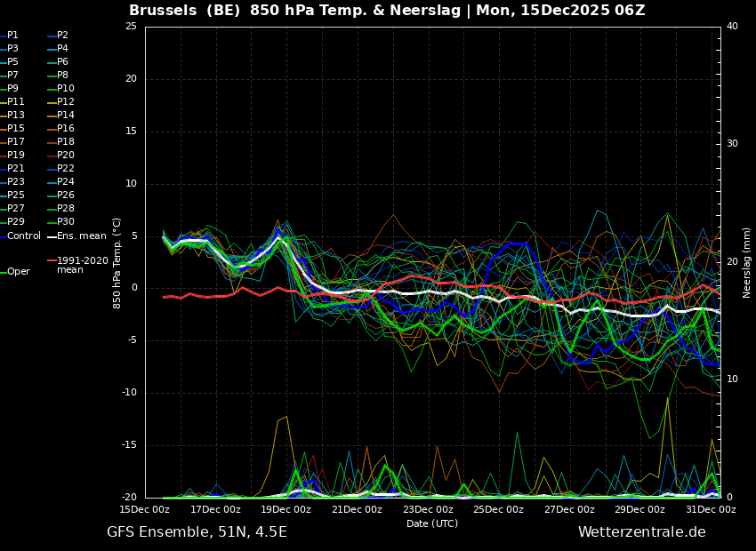This screenshot has width=756, height=551.
Task: Choose the P25 legend entry
Action: tap(15, 195)
